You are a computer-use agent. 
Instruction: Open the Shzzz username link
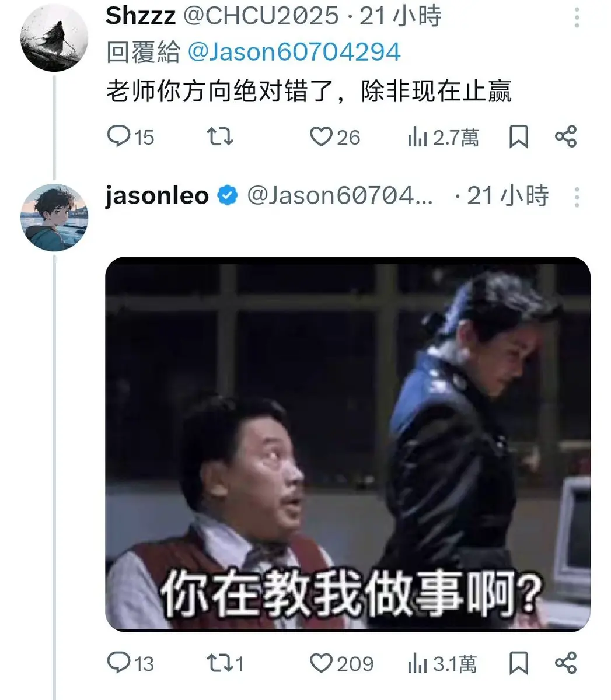point(140,16)
